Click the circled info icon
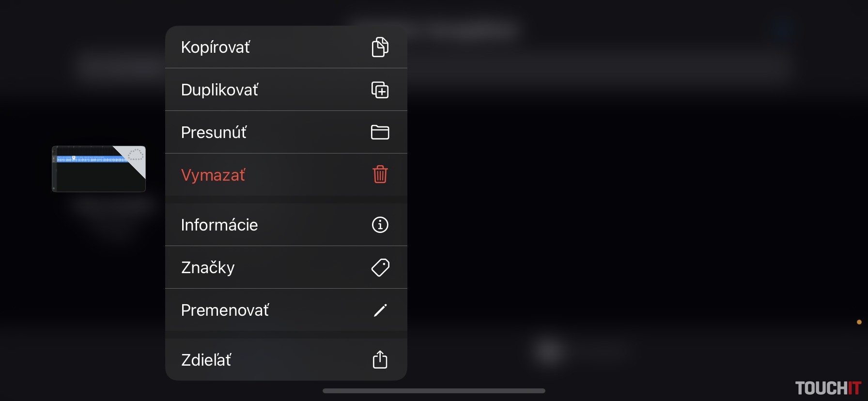Image resolution: width=868 pixels, height=401 pixels. click(x=380, y=225)
